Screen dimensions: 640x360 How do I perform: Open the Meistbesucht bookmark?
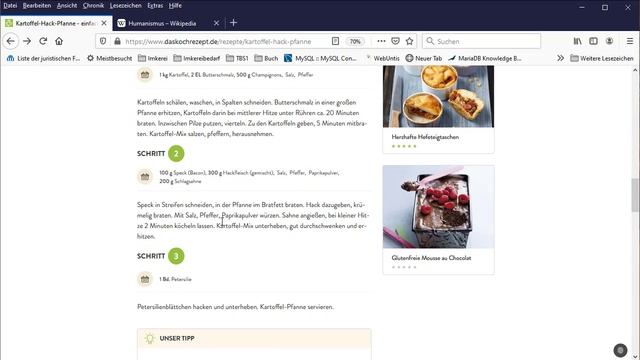pyautogui.click(x=109, y=58)
